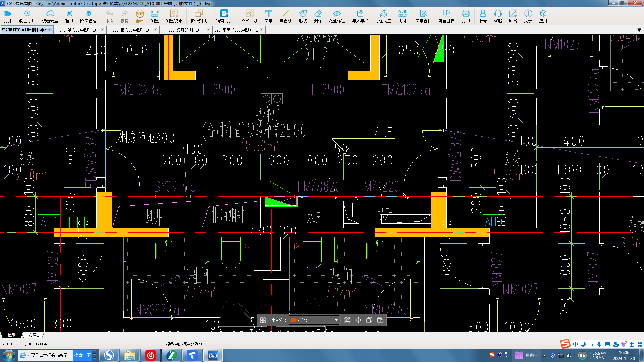Switch to S20-平面 (550户型) tab
The image size is (644, 362).
(x=236, y=30)
